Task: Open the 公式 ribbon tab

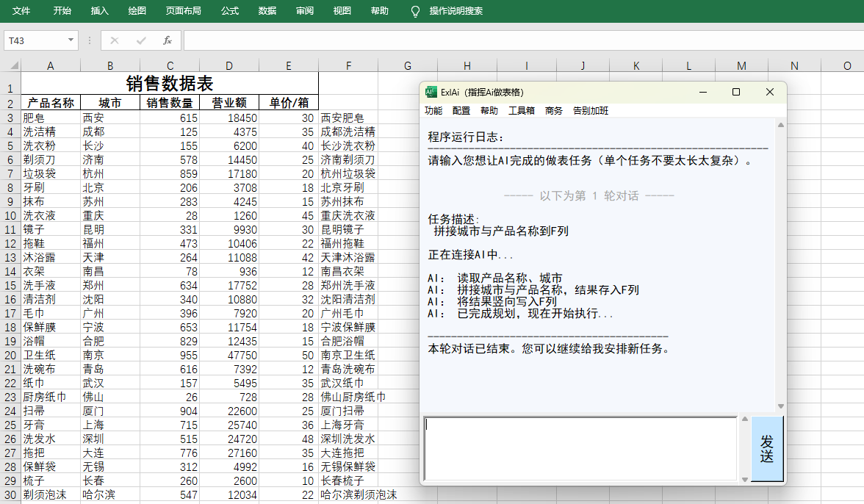Action: (230, 11)
